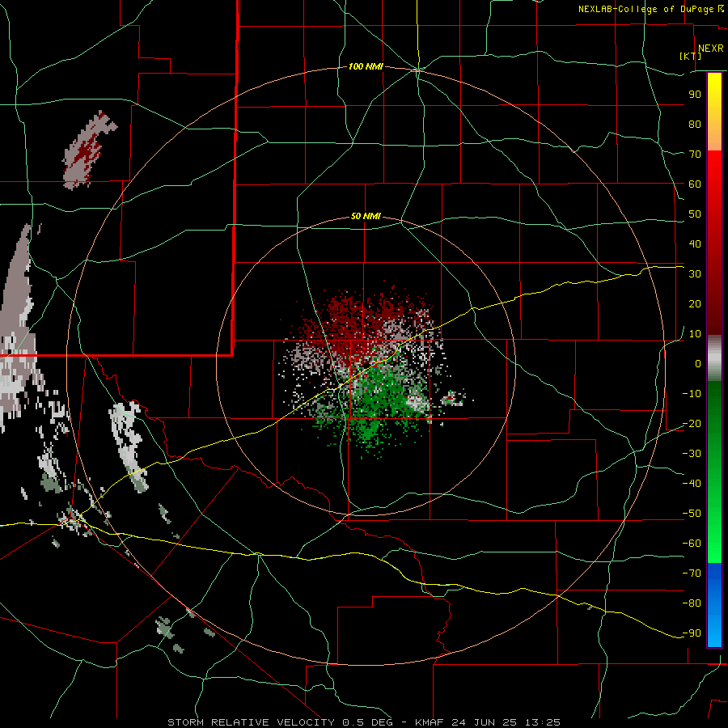
Task: Pick the light blue bottom segment of the color bar
Action: click(714, 632)
